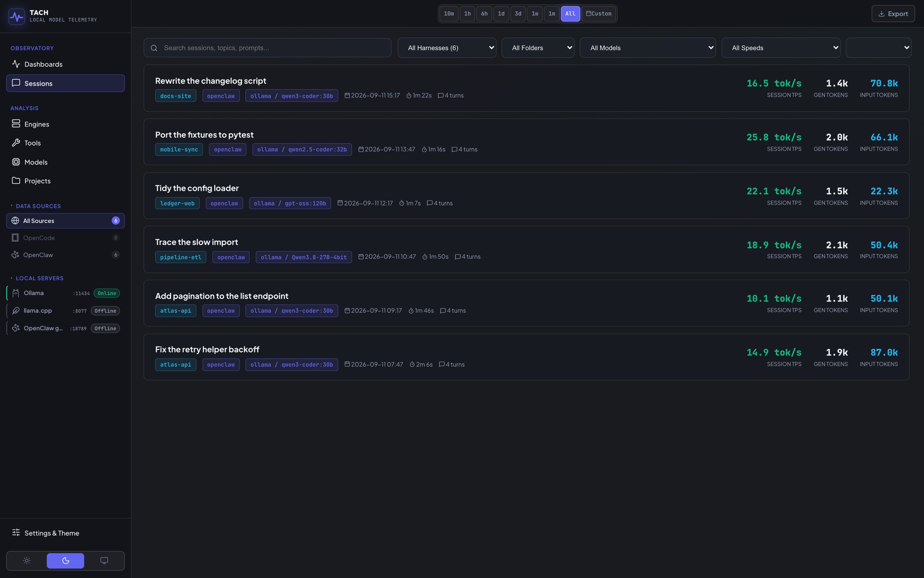Click the pipeline-etl folder tag
Screen dimensions: 924x578
[x=181, y=257]
